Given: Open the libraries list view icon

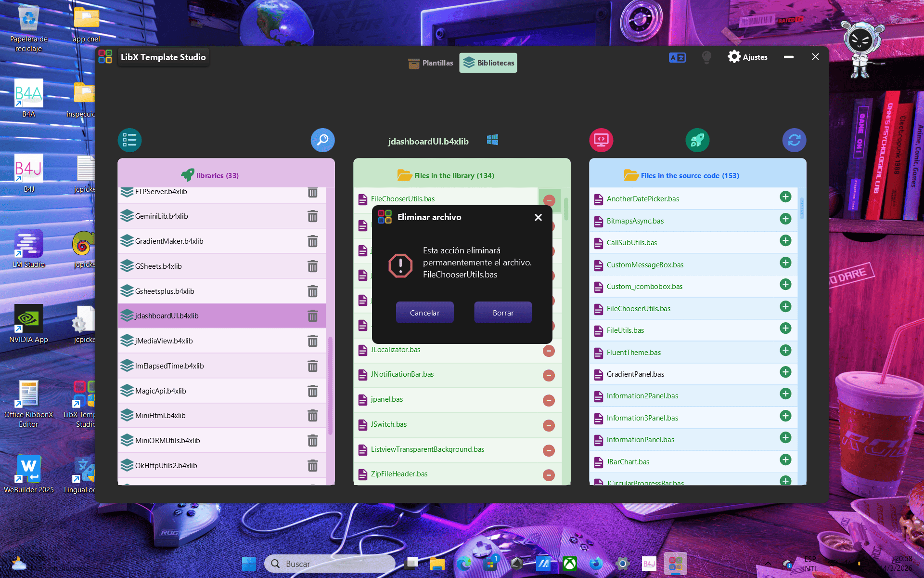Looking at the screenshot, I should point(129,140).
